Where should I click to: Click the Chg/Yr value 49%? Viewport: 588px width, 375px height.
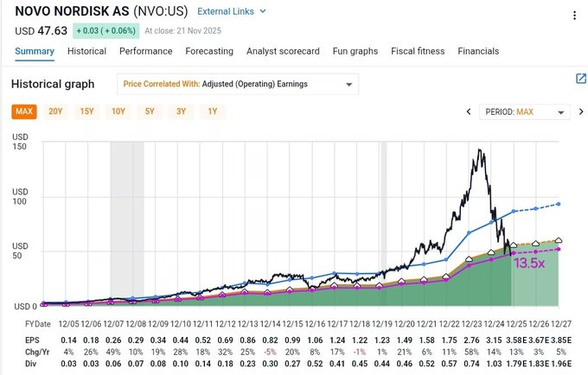click(113, 353)
